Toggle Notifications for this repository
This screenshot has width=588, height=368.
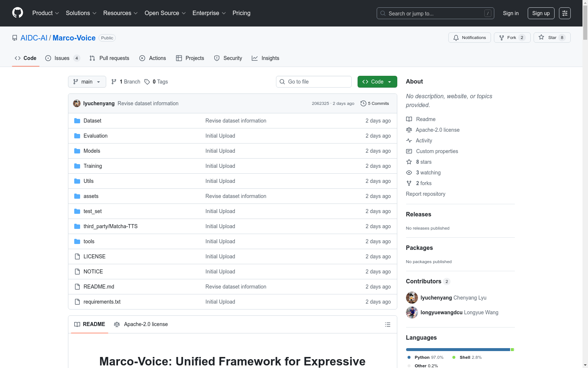click(469, 38)
